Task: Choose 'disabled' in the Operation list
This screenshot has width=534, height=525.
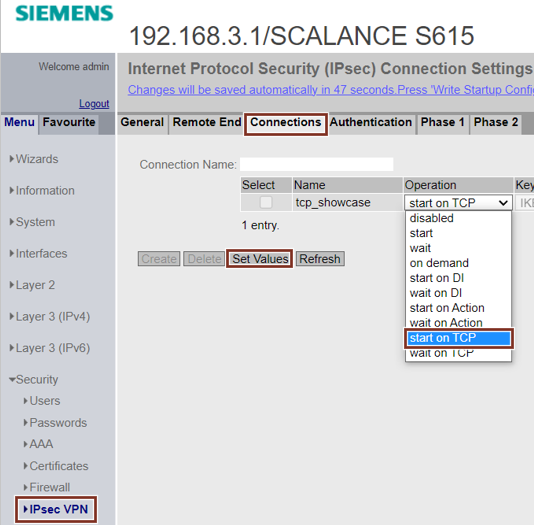Action: pos(458,218)
